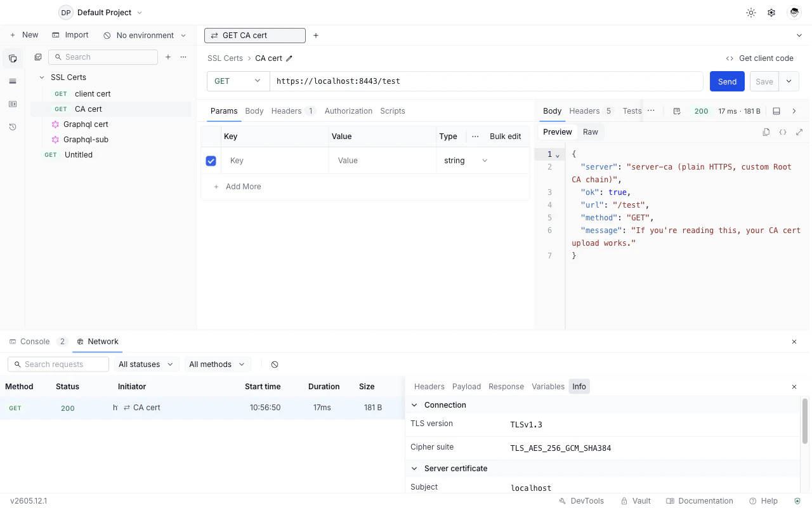Switch to request Headers tab
Image resolution: width=812 pixels, height=508 pixels.
(294, 111)
